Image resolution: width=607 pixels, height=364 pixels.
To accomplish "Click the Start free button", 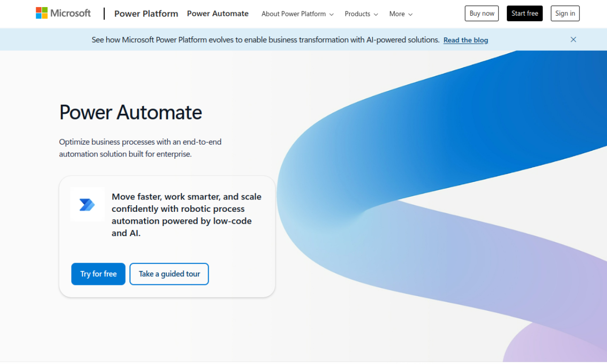I will [524, 13].
